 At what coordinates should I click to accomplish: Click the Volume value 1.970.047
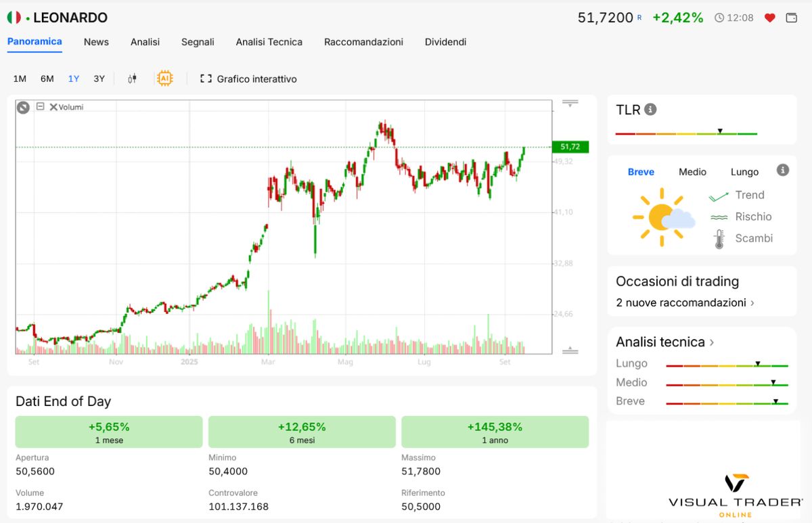pos(39,506)
